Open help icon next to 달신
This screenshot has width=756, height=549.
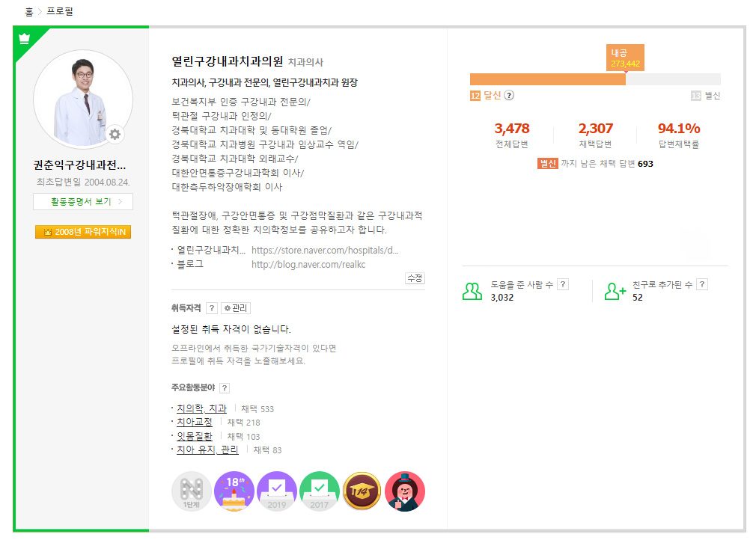coord(509,95)
